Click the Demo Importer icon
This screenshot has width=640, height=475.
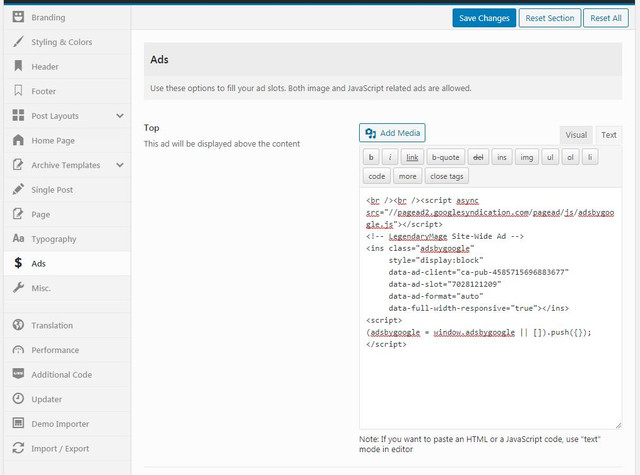coord(18,423)
